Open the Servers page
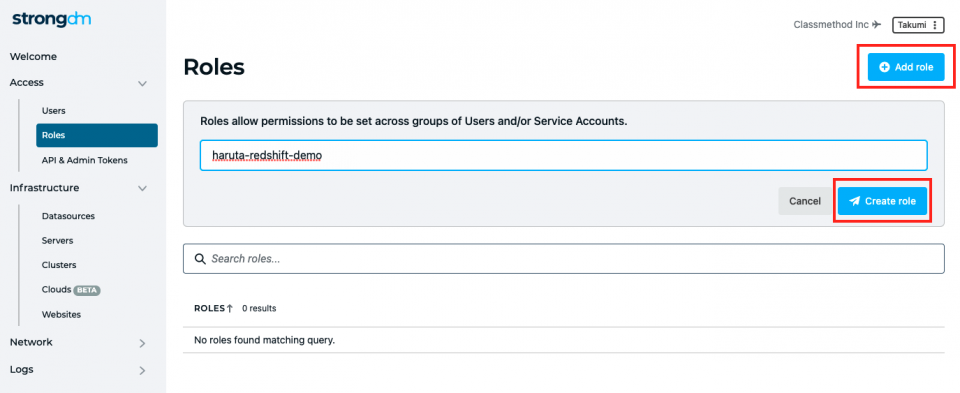This screenshot has width=960, height=393. tap(58, 241)
